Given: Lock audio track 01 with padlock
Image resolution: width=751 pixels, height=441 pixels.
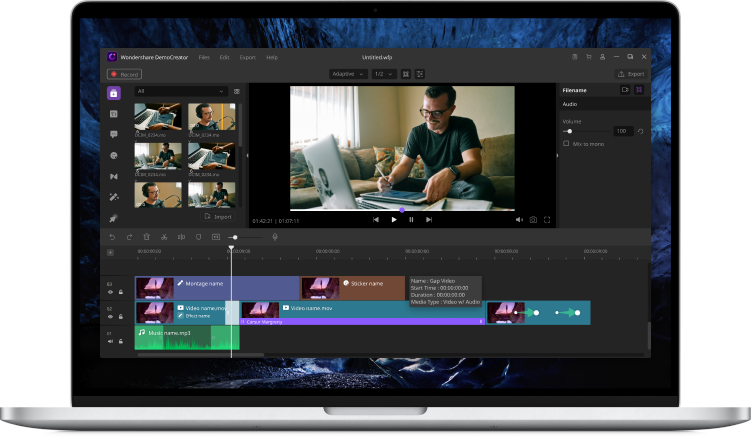Looking at the screenshot, I should (x=121, y=341).
